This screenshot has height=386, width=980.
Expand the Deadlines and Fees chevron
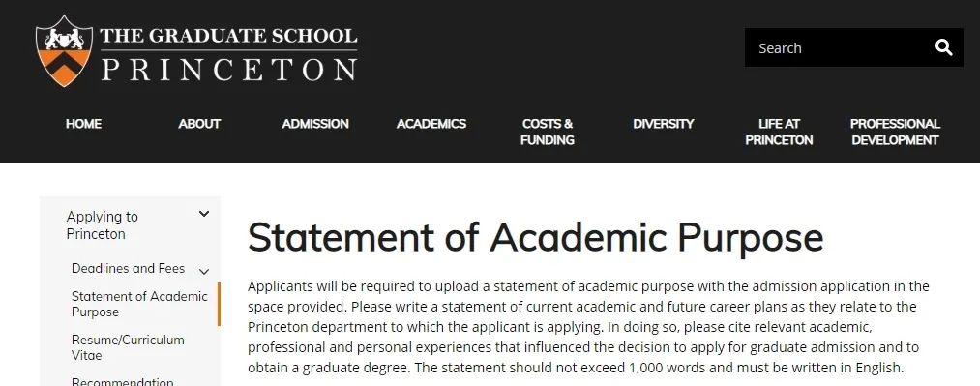coord(204,272)
